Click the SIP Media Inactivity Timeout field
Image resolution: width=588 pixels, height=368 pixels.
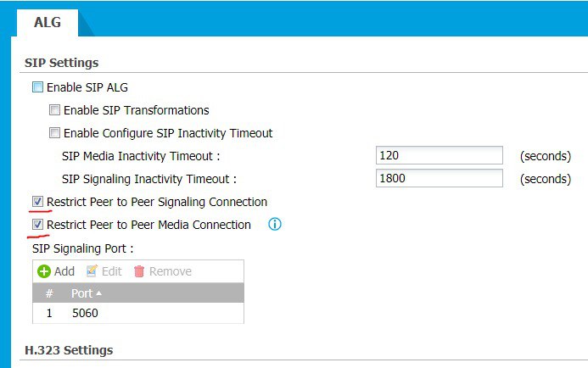tap(439, 156)
